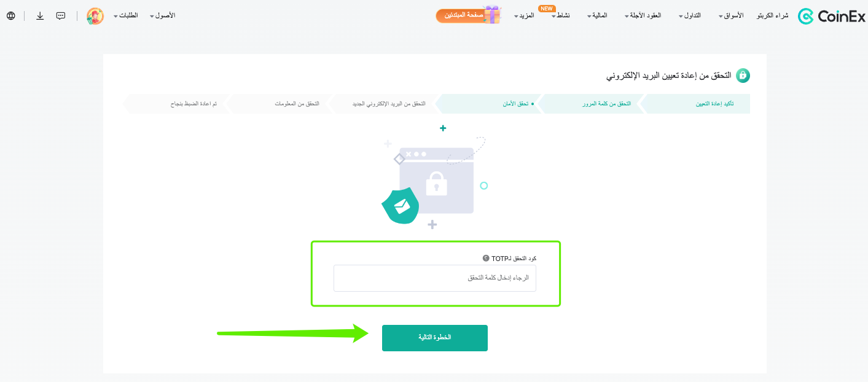Click the green lock icon beside page title
The height and width of the screenshot is (382, 868).
point(743,76)
